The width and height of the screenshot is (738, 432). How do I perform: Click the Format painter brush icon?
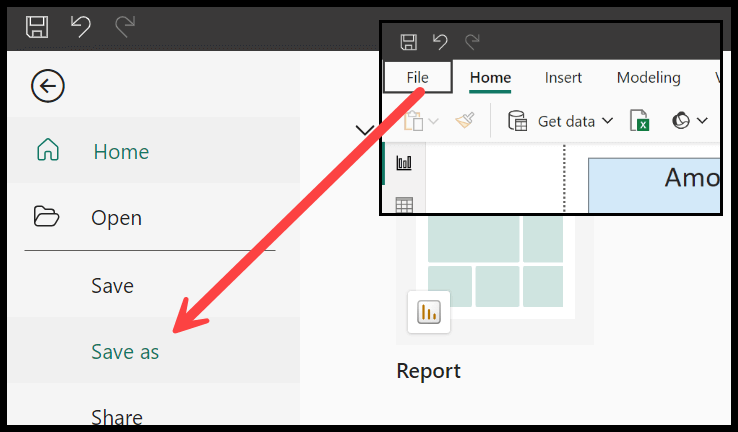(465, 120)
